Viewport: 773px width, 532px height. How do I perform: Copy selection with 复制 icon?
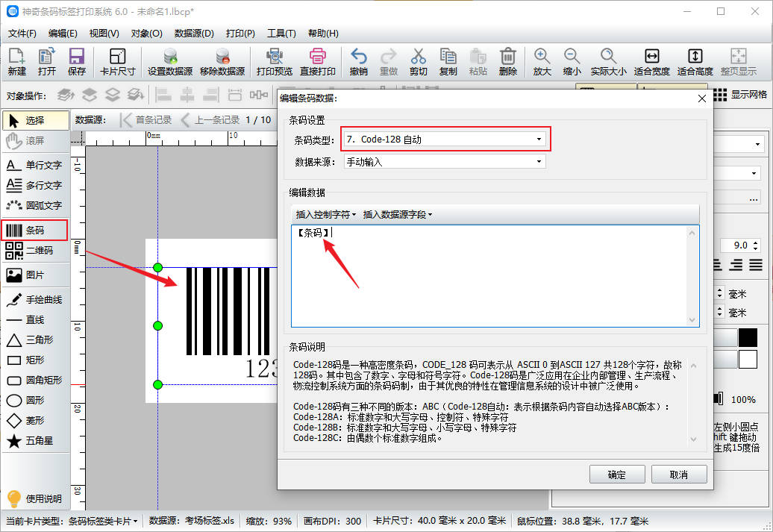[448, 62]
